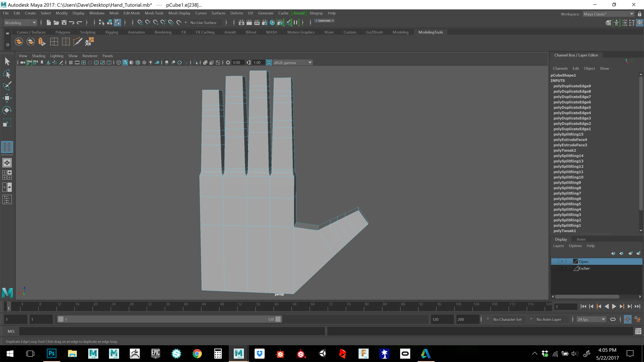Open the Outliner panel icon
Screen dimensions: 644x362
pyautogui.click(x=7, y=200)
